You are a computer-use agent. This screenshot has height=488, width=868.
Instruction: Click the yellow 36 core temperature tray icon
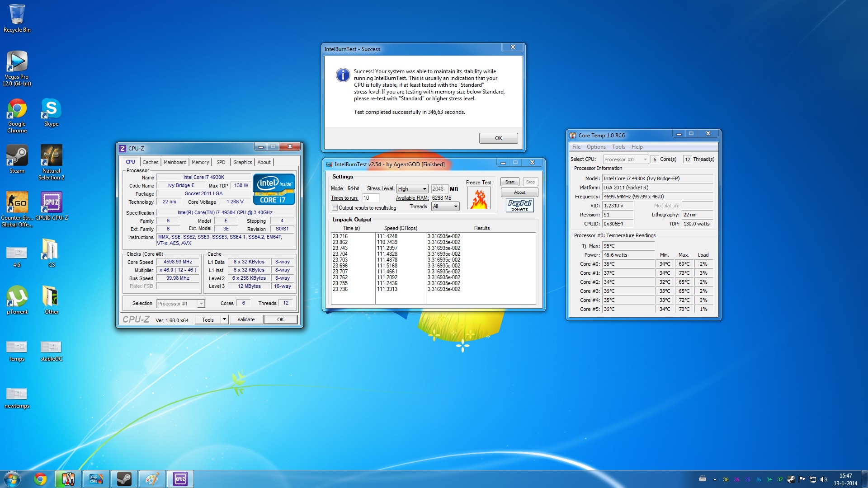tap(726, 479)
